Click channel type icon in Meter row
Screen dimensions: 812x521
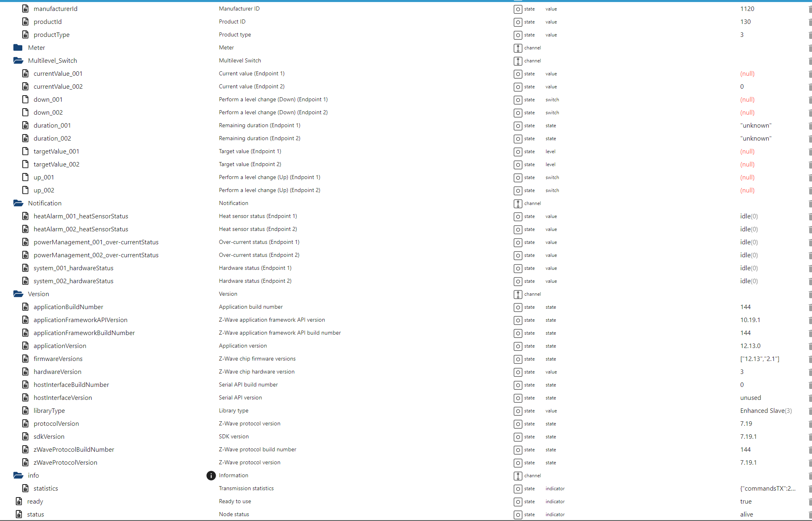(518, 48)
